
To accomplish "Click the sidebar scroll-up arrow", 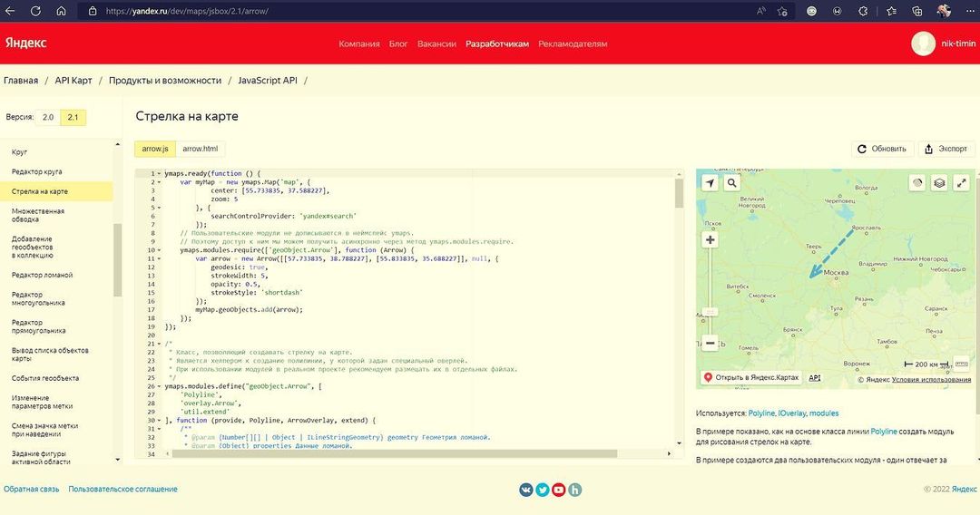I will [x=117, y=145].
